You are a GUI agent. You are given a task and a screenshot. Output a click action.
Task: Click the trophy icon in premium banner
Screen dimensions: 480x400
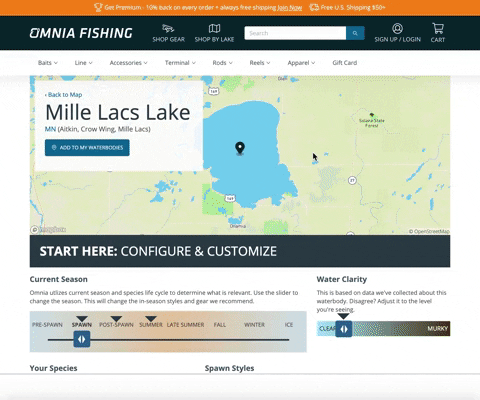(98, 7)
